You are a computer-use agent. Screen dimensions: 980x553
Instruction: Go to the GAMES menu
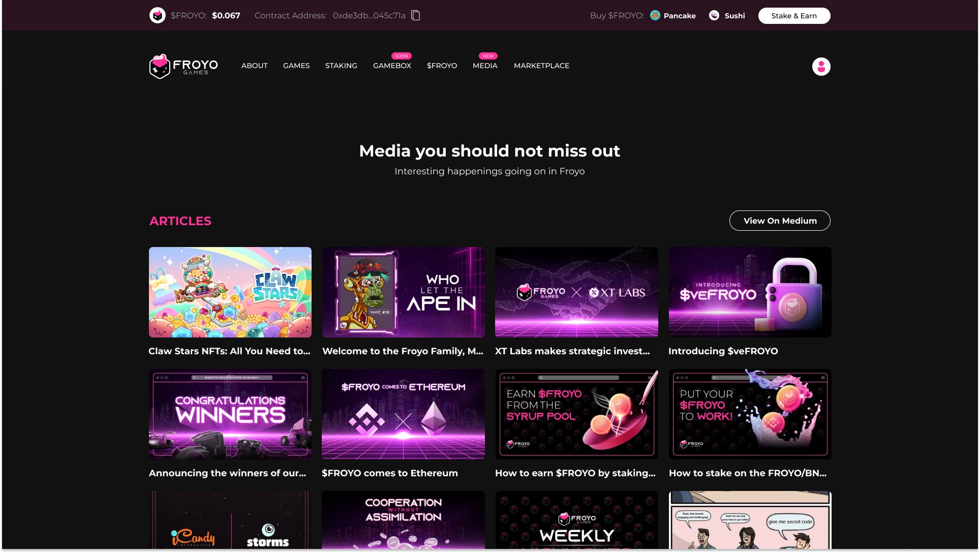coord(296,66)
